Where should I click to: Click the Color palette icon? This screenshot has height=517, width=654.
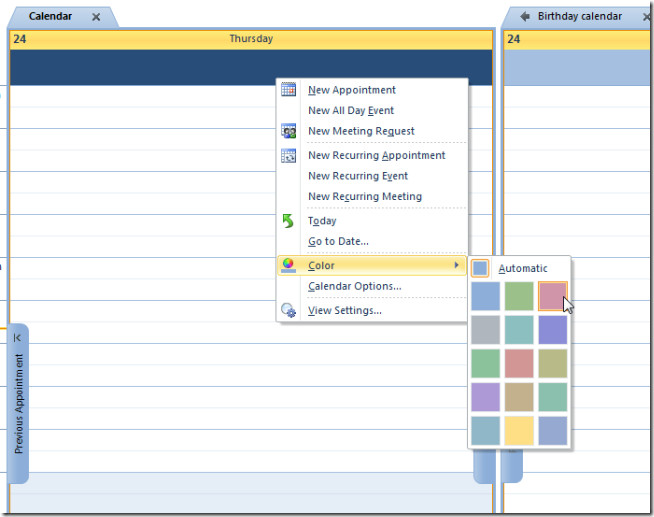click(288, 266)
